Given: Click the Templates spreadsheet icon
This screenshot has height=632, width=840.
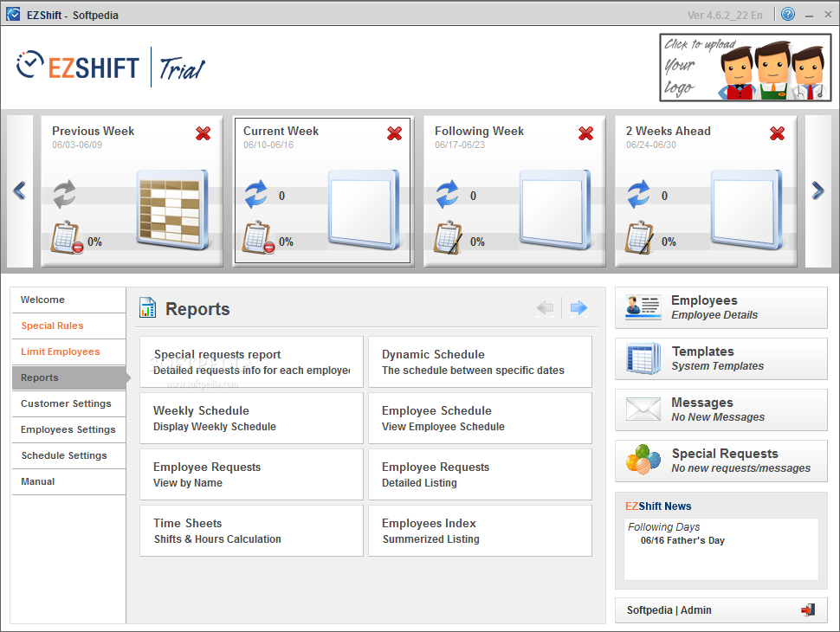Looking at the screenshot, I should [643, 358].
